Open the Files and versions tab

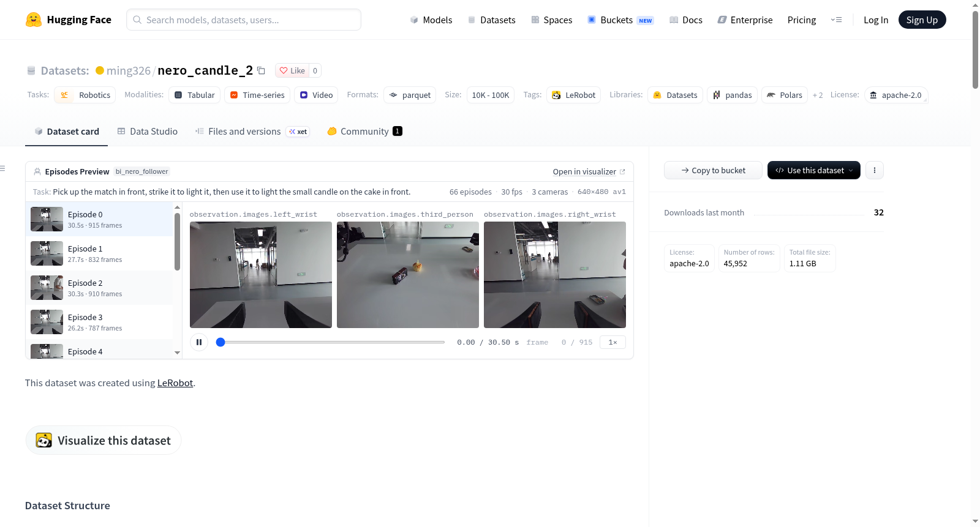pyautogui.click(x=252, y=131)
